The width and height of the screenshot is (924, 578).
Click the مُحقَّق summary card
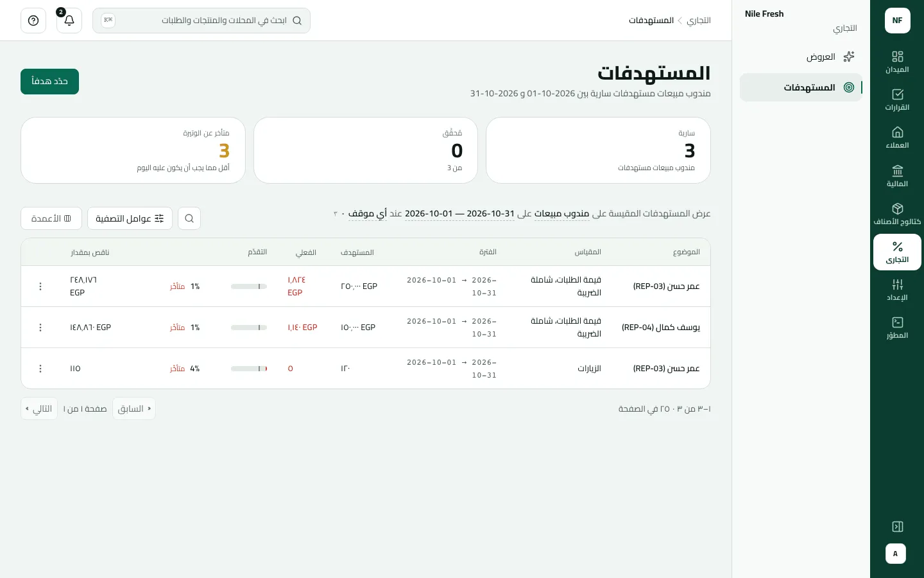[x=366, y=150]
